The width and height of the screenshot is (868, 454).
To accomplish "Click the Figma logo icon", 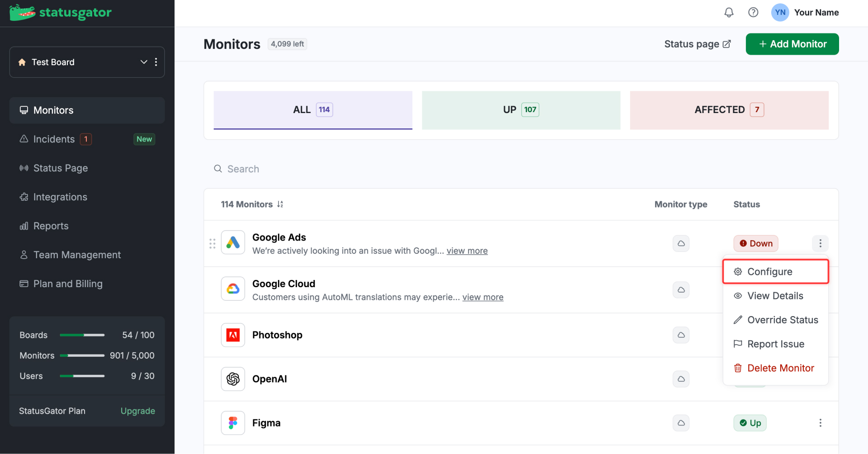I will pyautogui.click(x=233, y=423).
